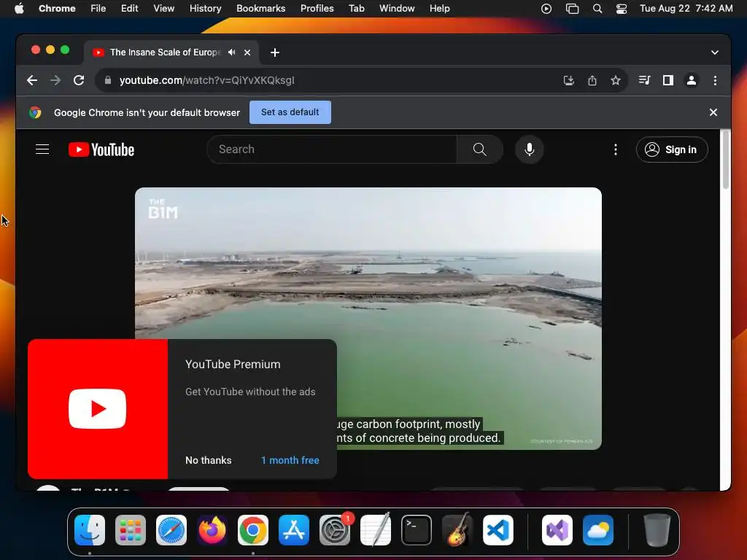Viewport: 747px width, 560px height.
Task: Click the page vertical scrollbar
Action: pyautogui.click(x=726, y=160)
